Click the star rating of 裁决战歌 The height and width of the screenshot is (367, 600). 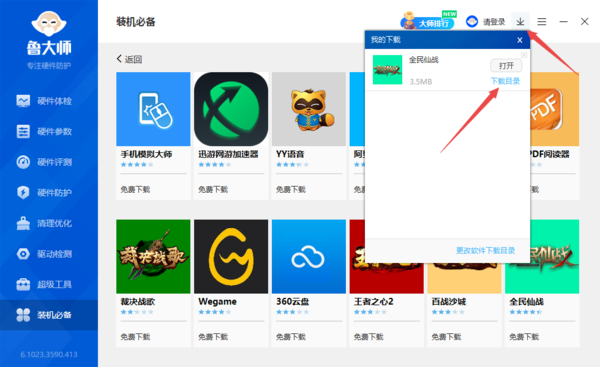(x=137, y=312)
